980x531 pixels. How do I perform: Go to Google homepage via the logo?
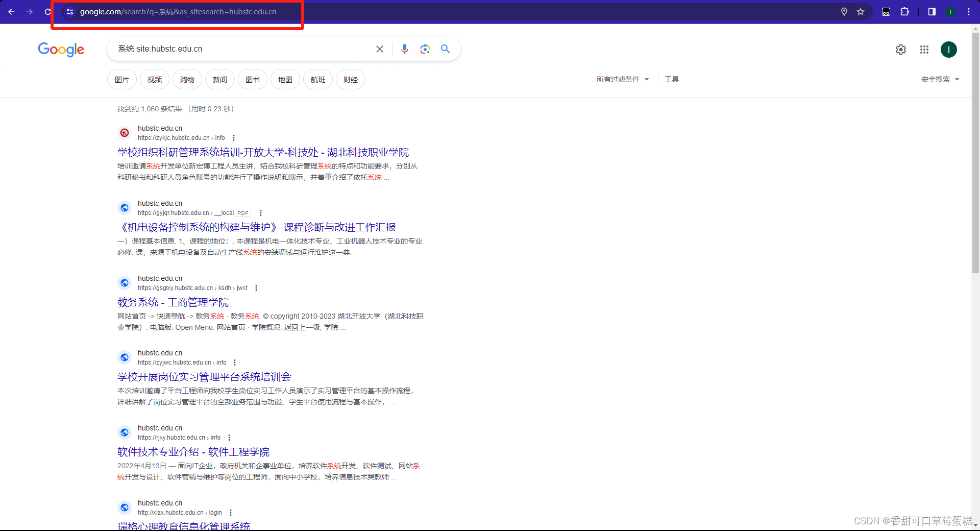click(61, 50)
